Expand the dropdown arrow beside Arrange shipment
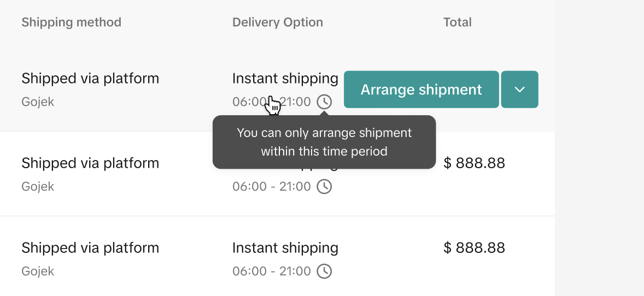This screenshot has width=644, height=296. click(x=520, y=90)
